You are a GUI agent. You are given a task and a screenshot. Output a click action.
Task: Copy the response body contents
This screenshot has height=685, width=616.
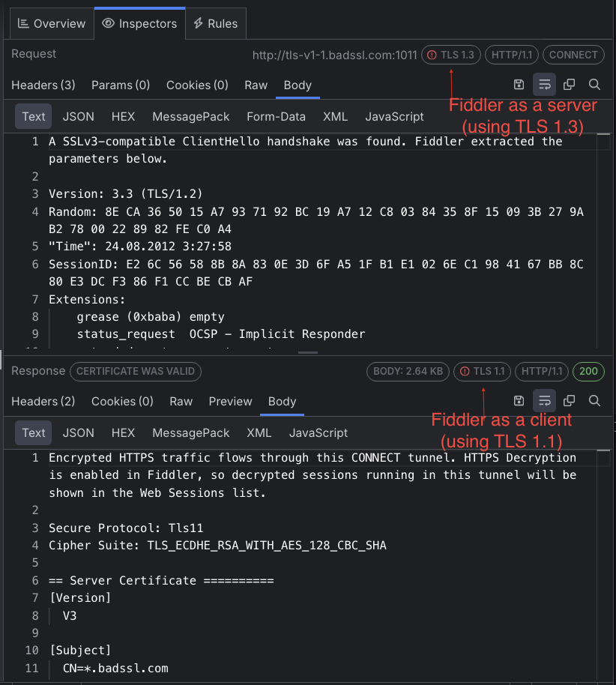click(569, 401)
